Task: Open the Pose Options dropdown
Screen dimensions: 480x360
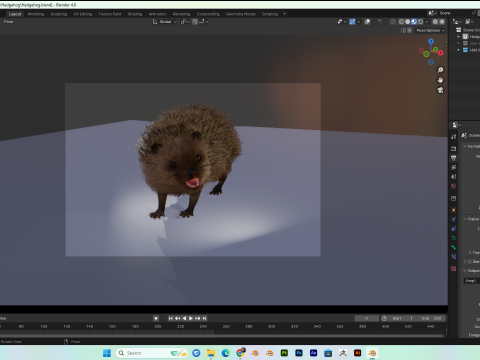Action: pyautogui.click(x=430, y=30)
